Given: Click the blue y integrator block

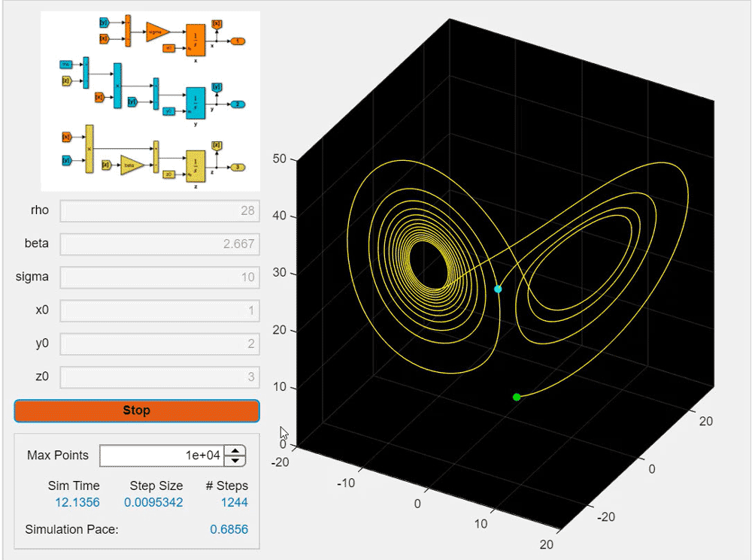Looking at the screenshot, I should click(196, 103).
